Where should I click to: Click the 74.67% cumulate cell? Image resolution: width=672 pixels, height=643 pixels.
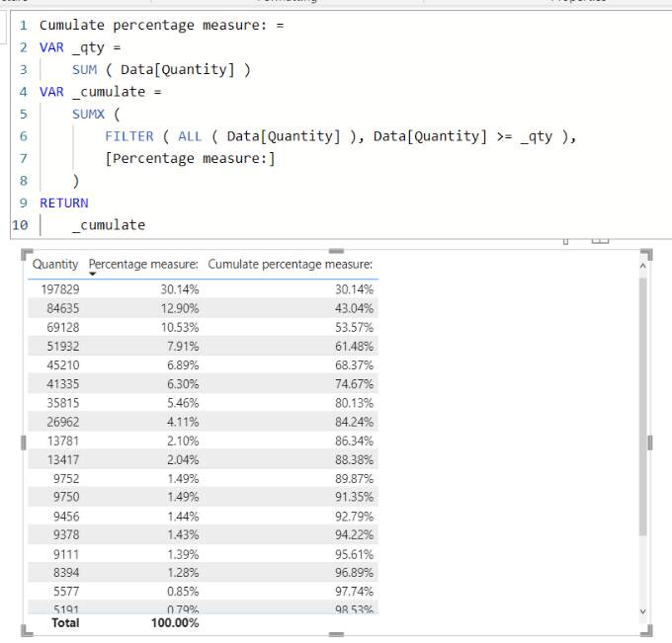[x=354, y=384]
